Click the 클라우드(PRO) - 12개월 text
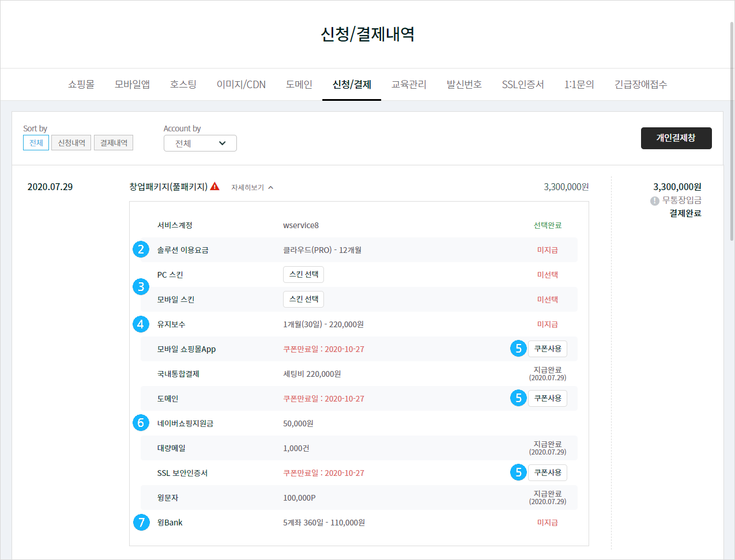This screenshot has width=735, height=560. 322,250
